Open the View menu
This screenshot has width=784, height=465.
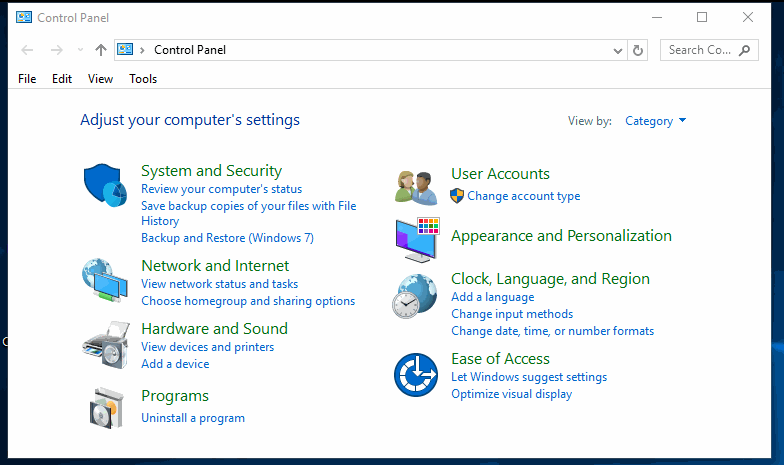[x=100, y=79]
